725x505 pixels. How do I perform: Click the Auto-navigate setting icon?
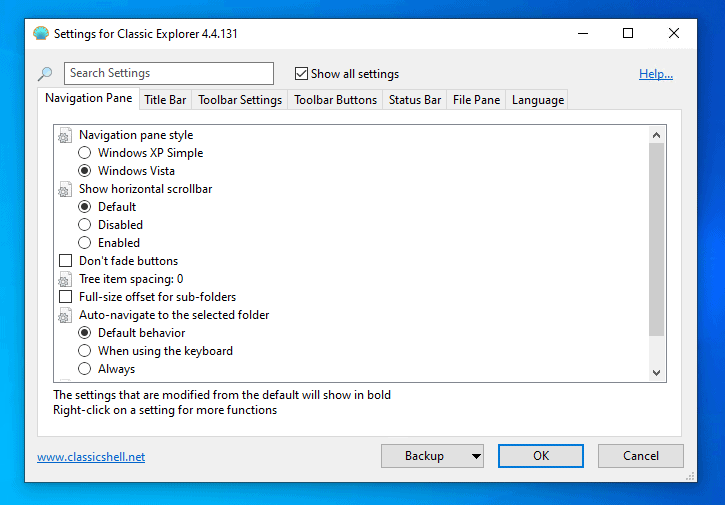65,315
